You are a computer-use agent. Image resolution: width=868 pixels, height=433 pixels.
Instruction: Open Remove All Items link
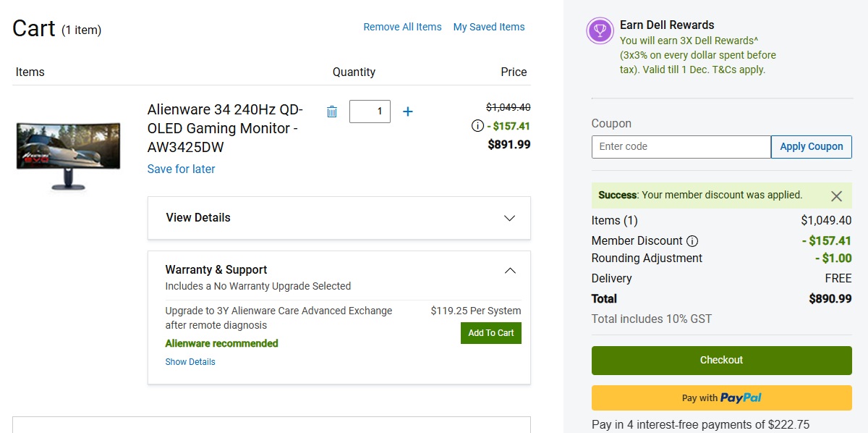click(x=402, y=27)
